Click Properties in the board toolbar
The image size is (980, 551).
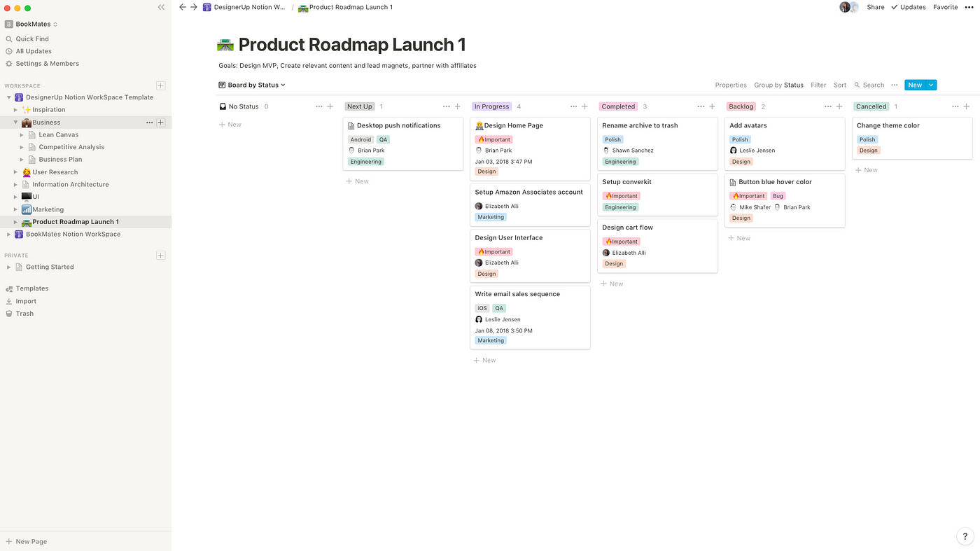(731, 85)
